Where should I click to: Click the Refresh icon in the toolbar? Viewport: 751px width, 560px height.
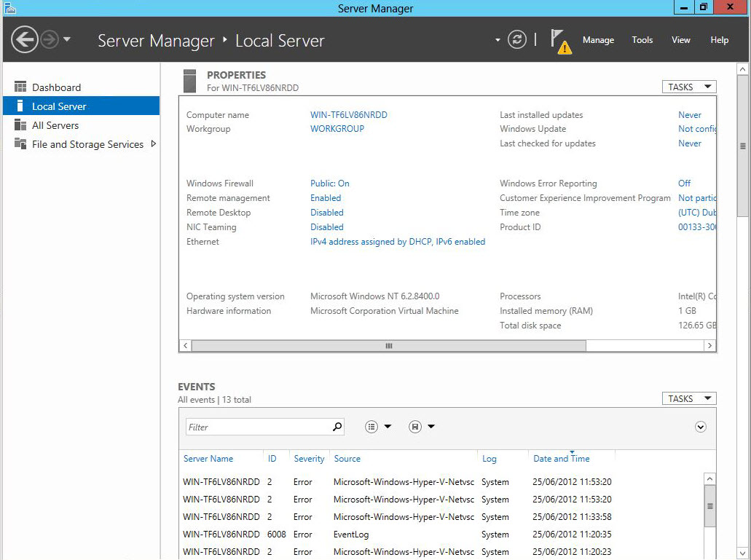click(x=517, y=40)
